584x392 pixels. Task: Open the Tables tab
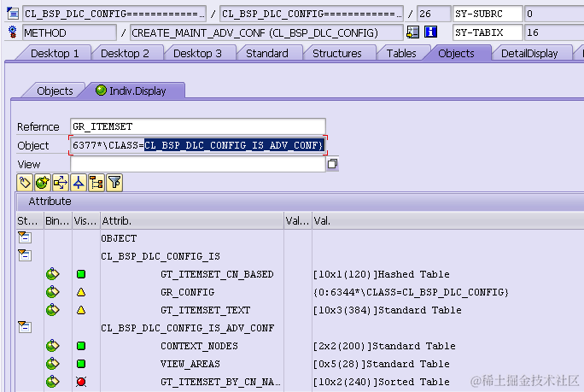click(x=401, y=53)
